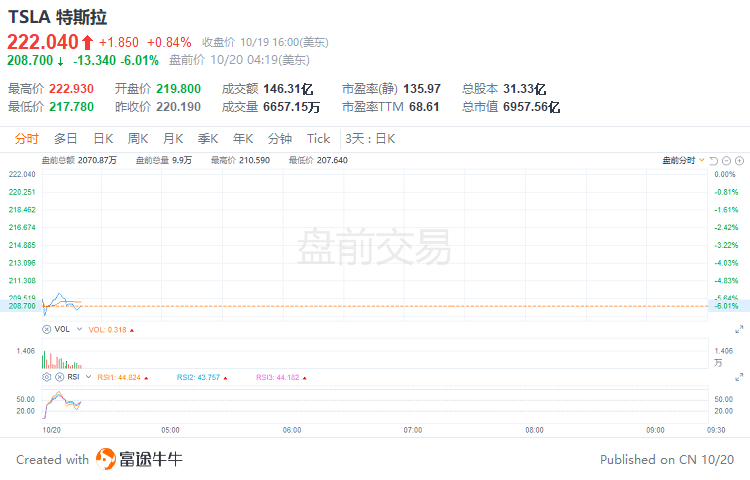Click the 盘前总额 2070.87万 label

pyautogui.click(x=79, y=160)
